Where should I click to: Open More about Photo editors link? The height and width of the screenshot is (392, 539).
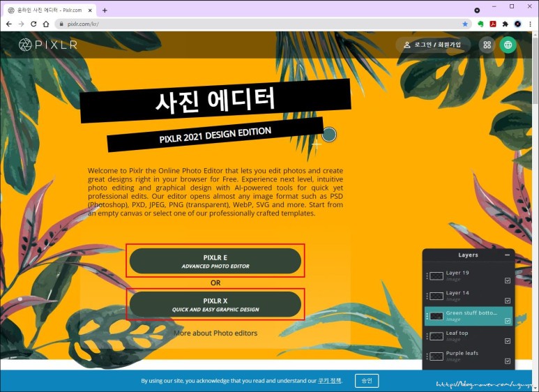point(215,333)
